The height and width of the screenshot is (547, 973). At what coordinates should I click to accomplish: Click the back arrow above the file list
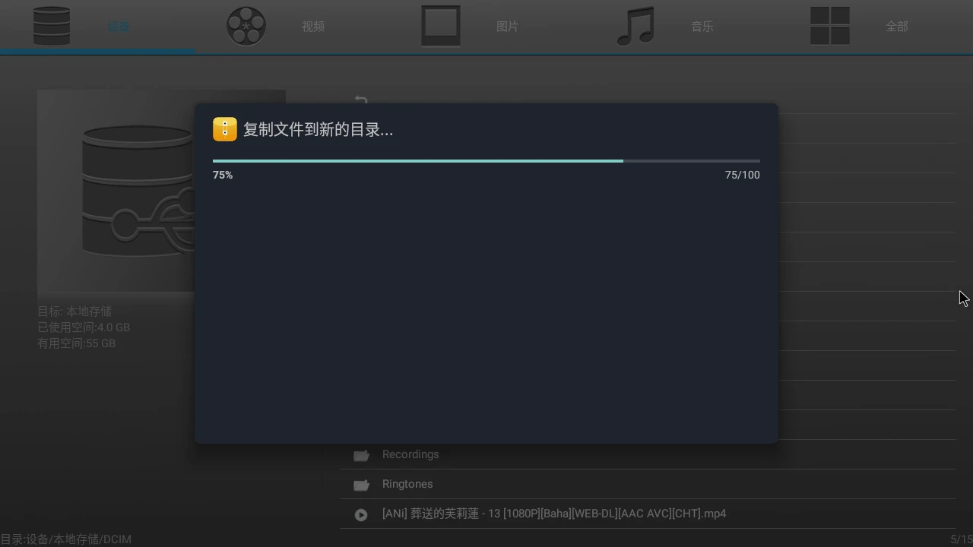(x=361, y=99)
